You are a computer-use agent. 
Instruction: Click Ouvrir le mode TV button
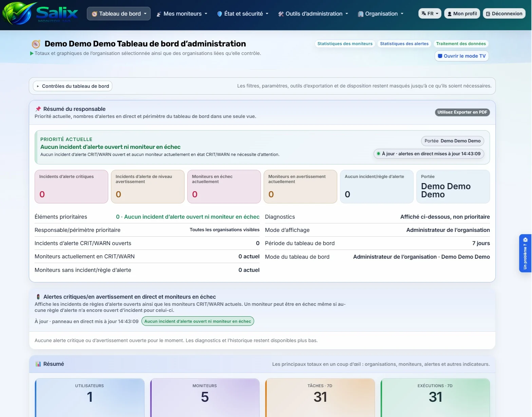click(x=462, y=56)
